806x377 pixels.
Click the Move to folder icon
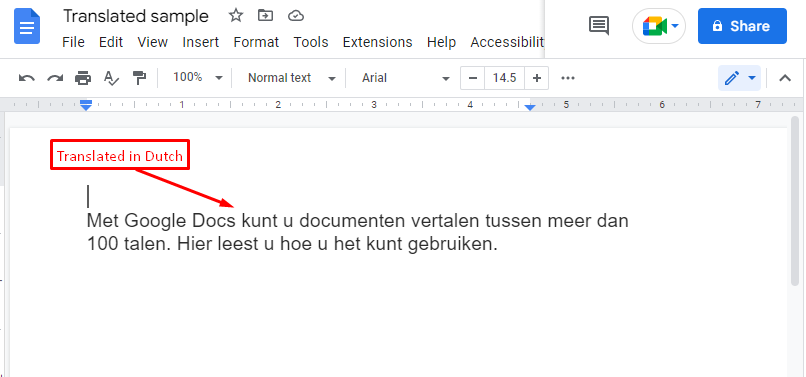[x=265, y=16]
